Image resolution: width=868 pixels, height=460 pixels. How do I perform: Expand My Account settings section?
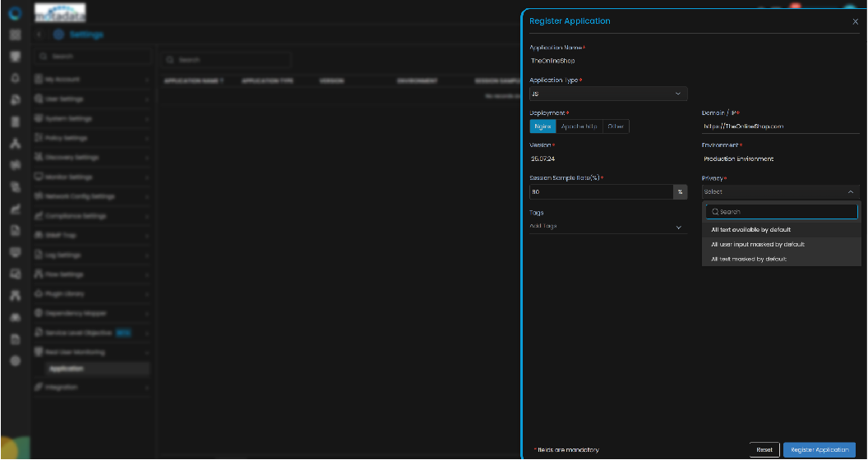coord(92,80)
